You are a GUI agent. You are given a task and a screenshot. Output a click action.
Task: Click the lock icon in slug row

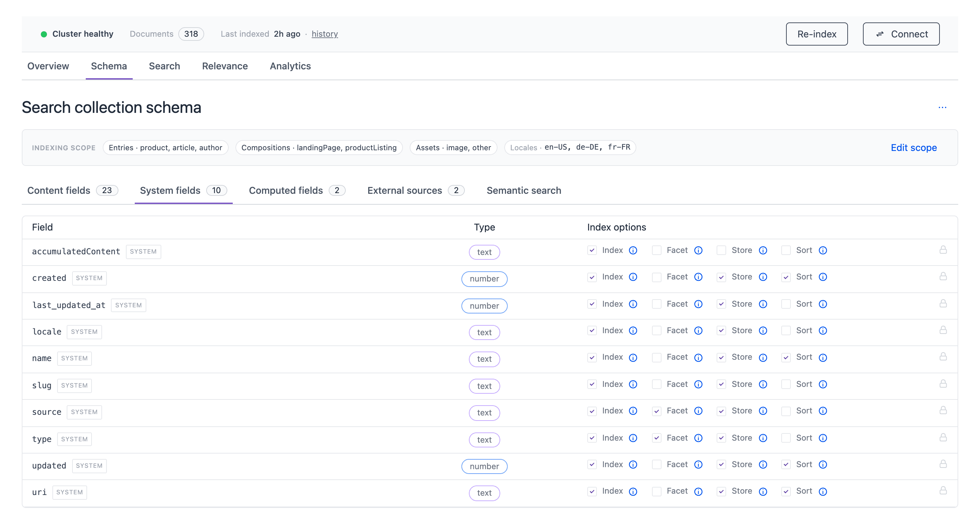pyautogui.click(x=943, y=383)
